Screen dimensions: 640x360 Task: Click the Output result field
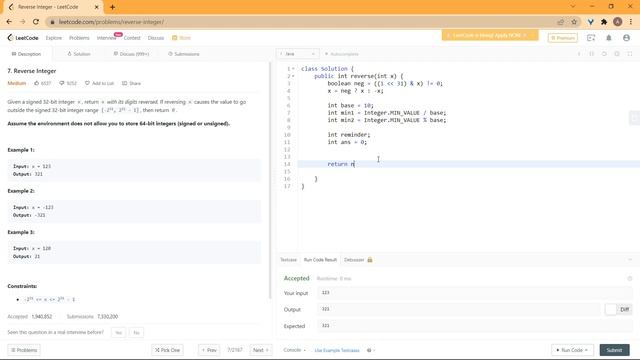coord(458,309)
